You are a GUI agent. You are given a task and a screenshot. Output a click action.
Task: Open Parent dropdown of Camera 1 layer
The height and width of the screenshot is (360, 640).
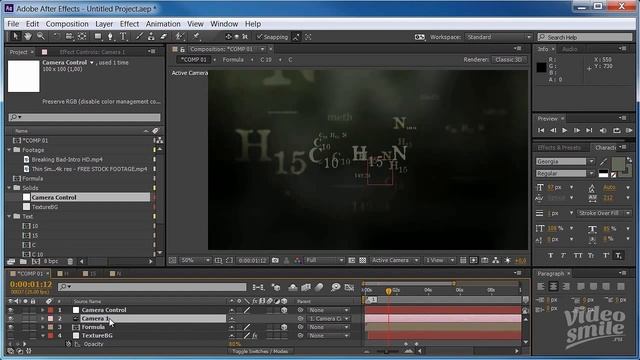pyautogui.click(x=329, y=318)
